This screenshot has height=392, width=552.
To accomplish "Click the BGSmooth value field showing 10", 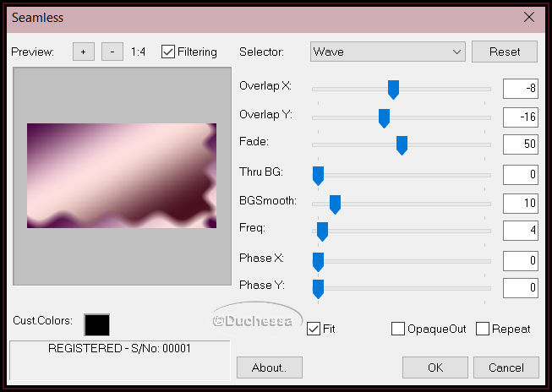I will (x=521, y=204).
